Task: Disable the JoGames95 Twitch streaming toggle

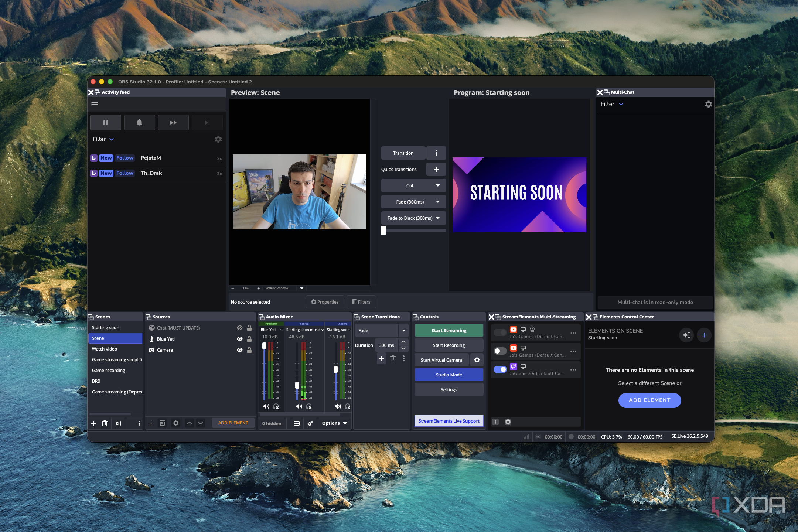Action: pos(500,369)
